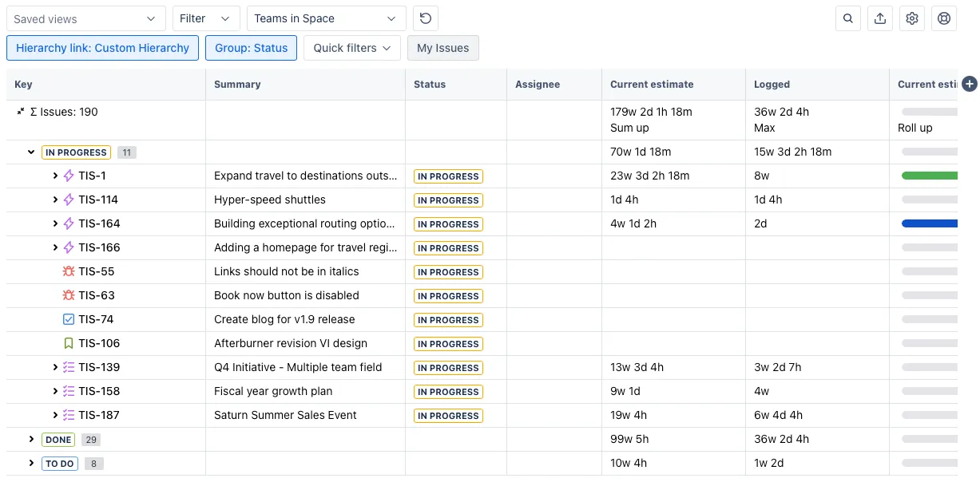Open the search magnifier icon

[848, 18]
